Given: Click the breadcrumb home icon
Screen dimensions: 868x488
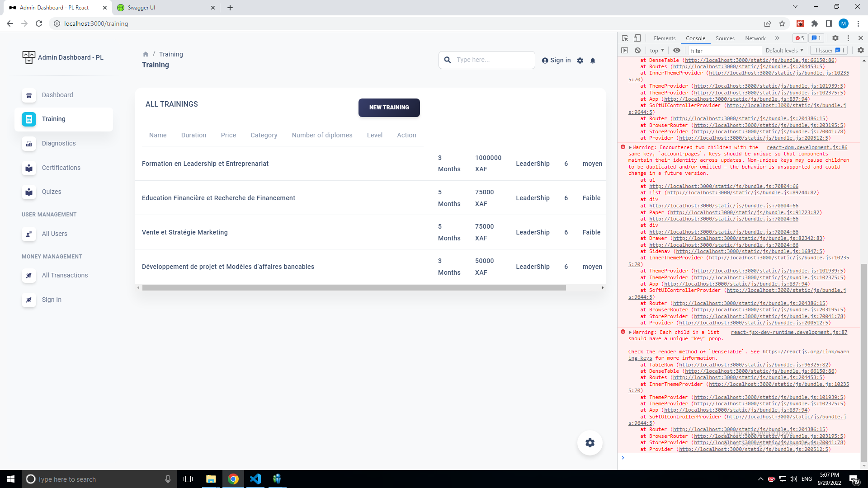Looking at the screenshot, I should [x=146, y=54].
